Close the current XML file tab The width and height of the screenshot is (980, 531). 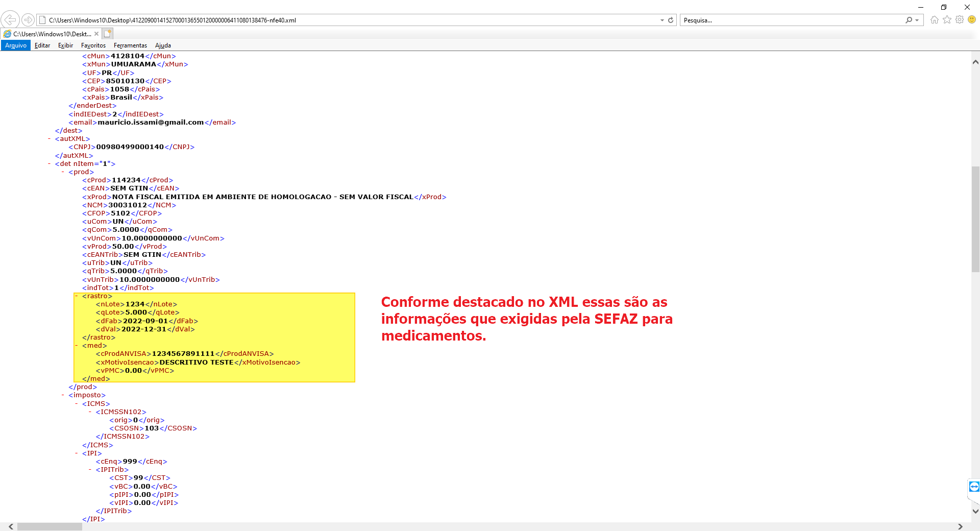click(96, 34)
